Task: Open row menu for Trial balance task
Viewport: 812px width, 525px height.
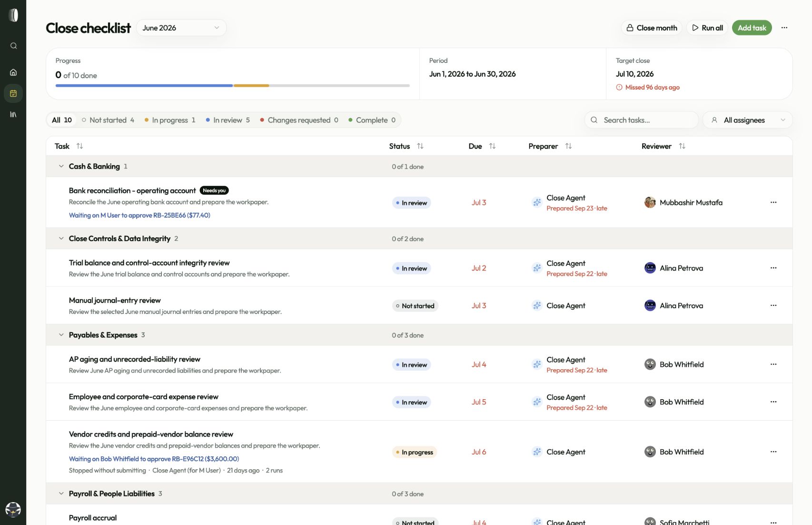Action: pos(773,268)
